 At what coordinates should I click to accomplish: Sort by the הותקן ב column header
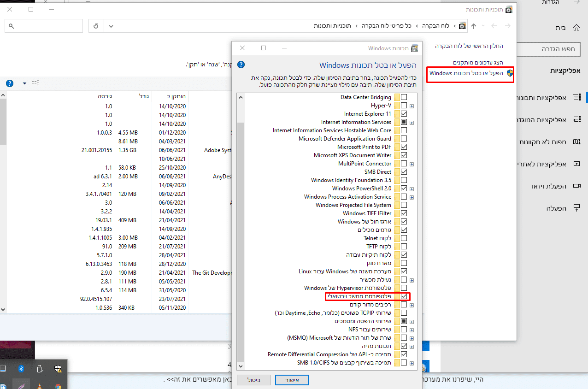(x=170, y=96)
